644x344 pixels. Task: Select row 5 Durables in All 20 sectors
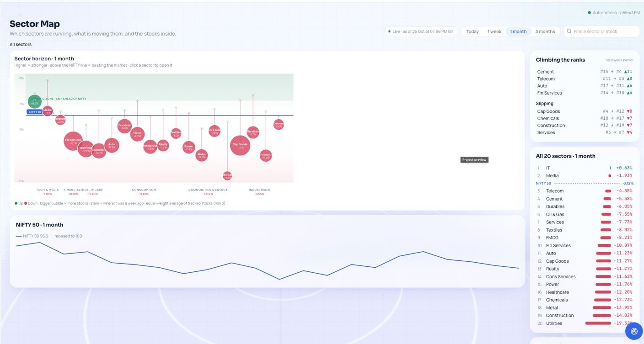coord(585,206)
